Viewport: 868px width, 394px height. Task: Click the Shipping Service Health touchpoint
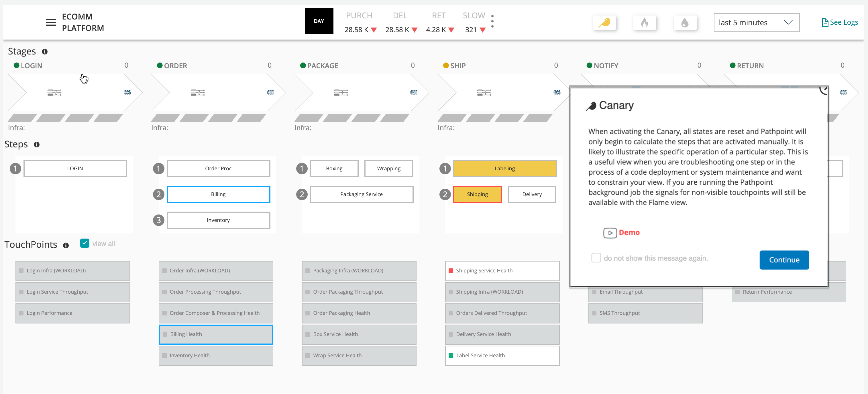pos(502,270)
